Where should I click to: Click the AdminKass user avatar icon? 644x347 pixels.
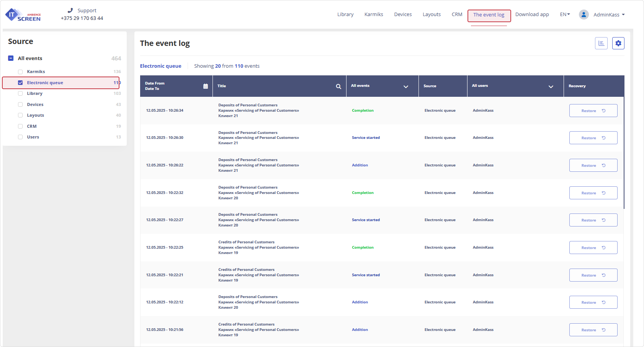coord(584,15)
